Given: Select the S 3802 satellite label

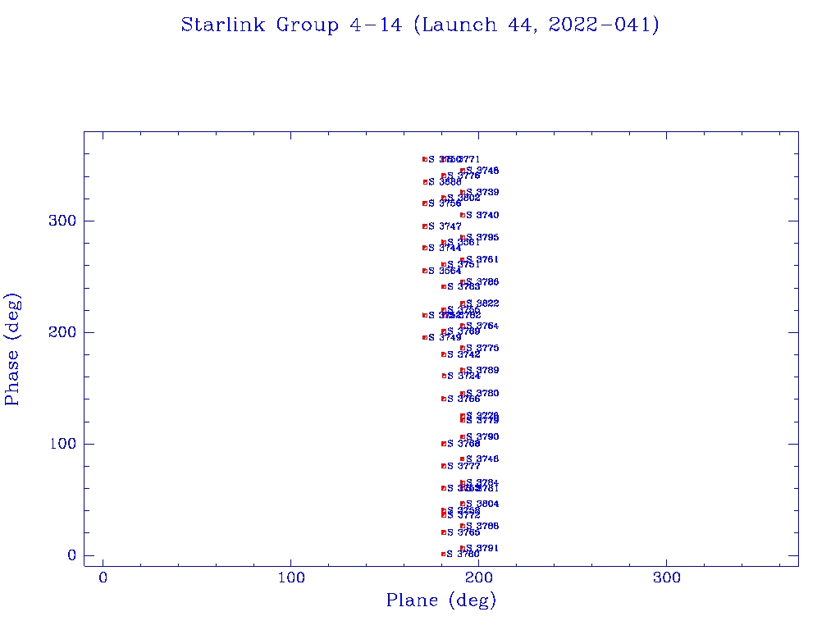Looking at the screenshot, I should click(463, 198).
